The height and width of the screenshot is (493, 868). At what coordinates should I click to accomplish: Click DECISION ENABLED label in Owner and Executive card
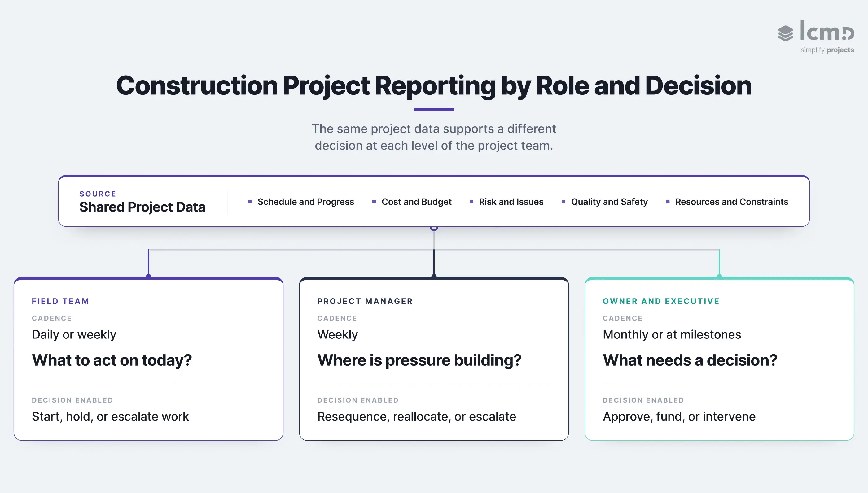pyautogui.click(x=643, y=400)
